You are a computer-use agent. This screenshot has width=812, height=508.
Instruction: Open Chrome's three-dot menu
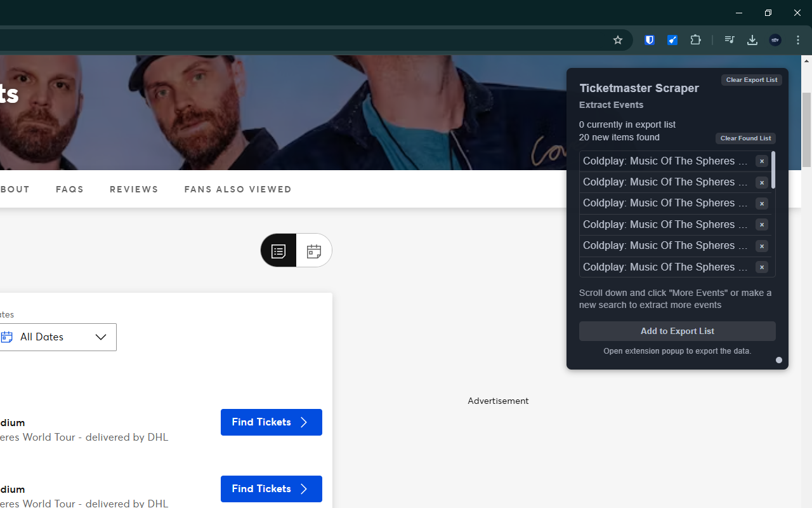pos(799,39)
